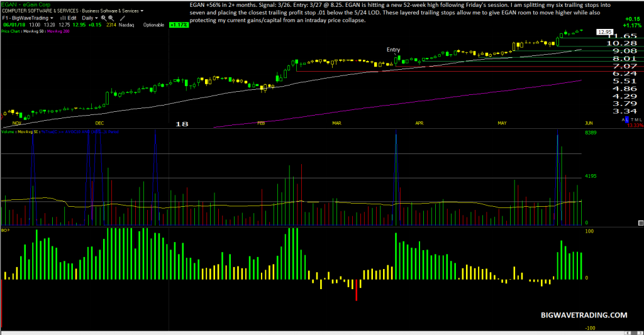The image size is (644, 335).
Task: Click the 4195 volume axis label
Action: pos(591,176)
